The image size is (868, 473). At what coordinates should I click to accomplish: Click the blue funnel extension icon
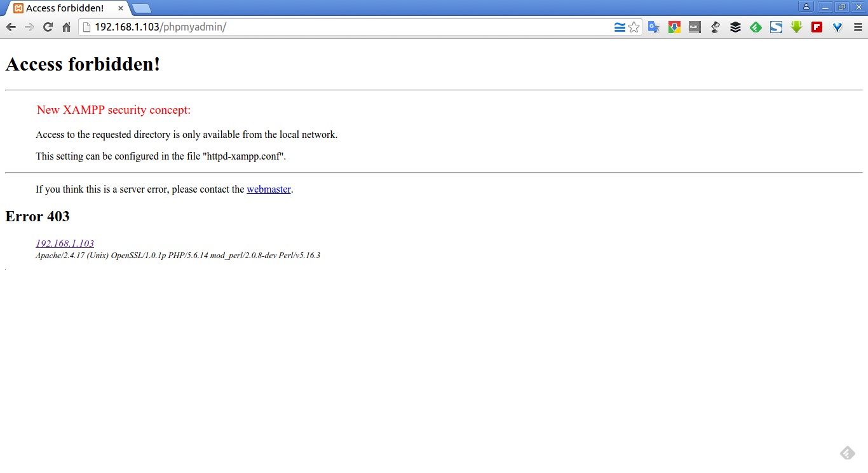tap(837, 27)
